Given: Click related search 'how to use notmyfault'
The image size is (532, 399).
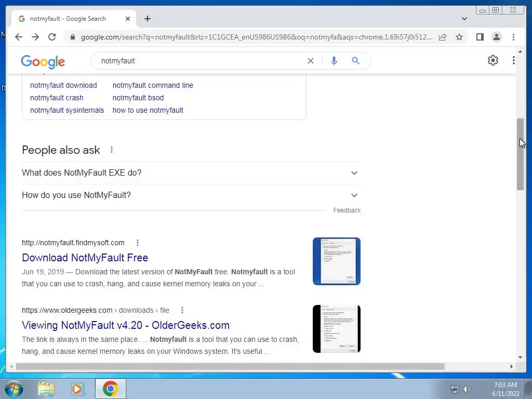Looking at the screenshot, I should [148, 110].
